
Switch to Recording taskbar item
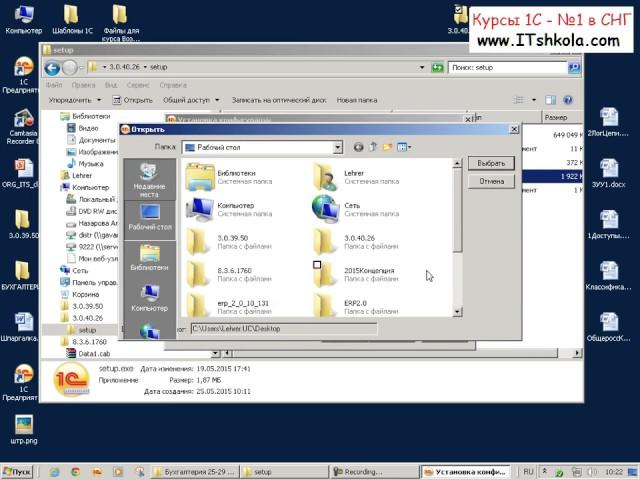pos(374,472)
